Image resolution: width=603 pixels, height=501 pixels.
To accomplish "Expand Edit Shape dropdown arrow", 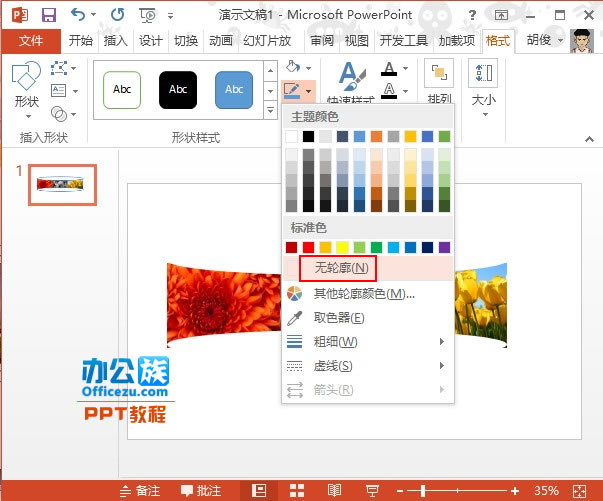I will [x=73, y=69].
